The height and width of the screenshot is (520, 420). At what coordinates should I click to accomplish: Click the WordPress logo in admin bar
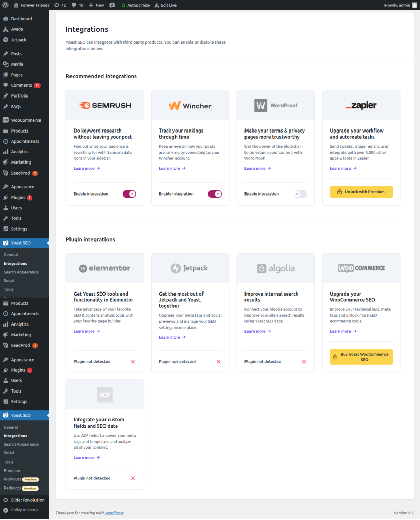point(5,5)
